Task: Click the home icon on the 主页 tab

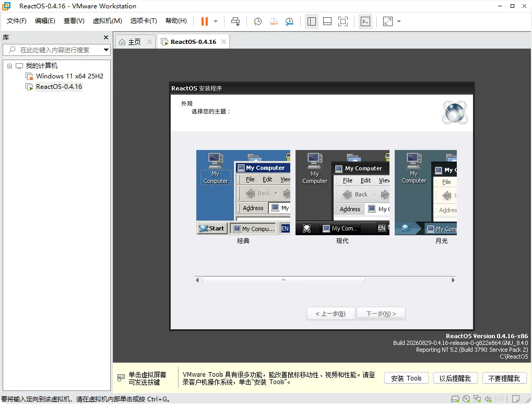Action: [x=122, y=42]
